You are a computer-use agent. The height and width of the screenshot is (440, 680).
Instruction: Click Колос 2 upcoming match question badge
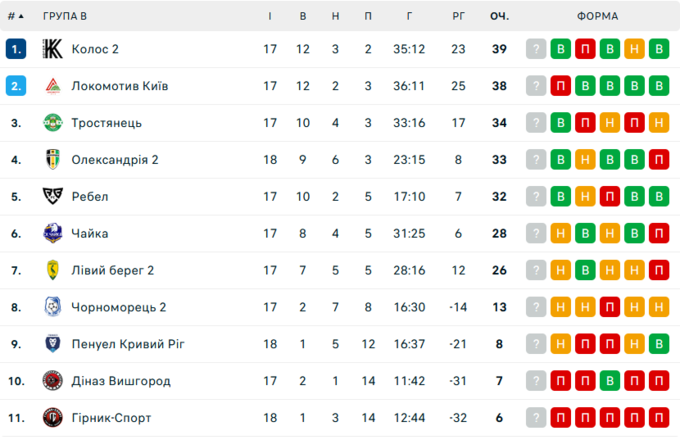[537, 49]
